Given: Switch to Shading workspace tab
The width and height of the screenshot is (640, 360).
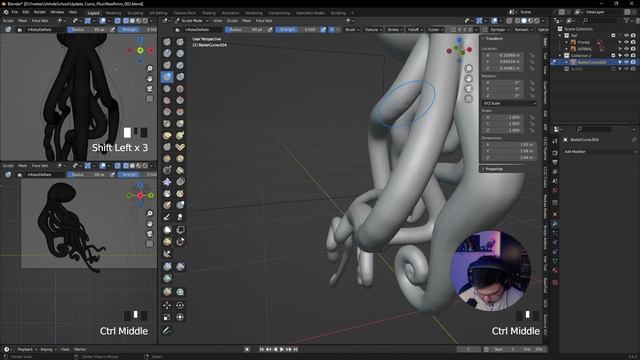Looking at the screenshot, I should click(209, 13).
